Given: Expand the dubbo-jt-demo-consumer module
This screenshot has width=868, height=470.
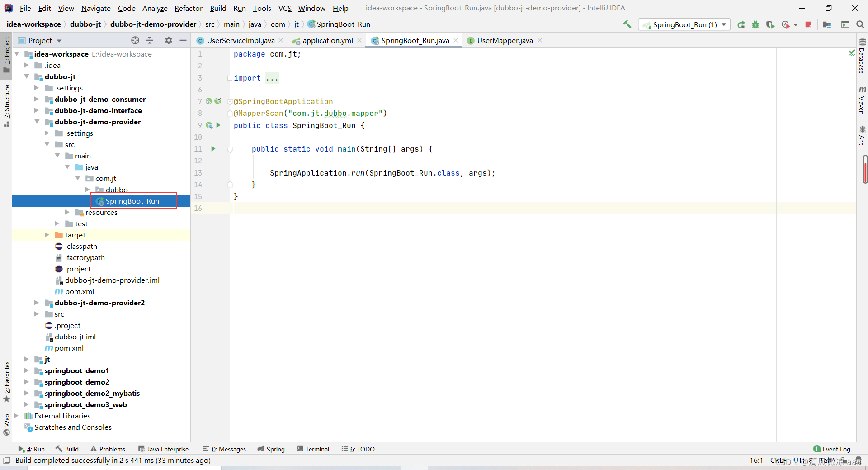Looking at the screenshot, I should point(37,99).
